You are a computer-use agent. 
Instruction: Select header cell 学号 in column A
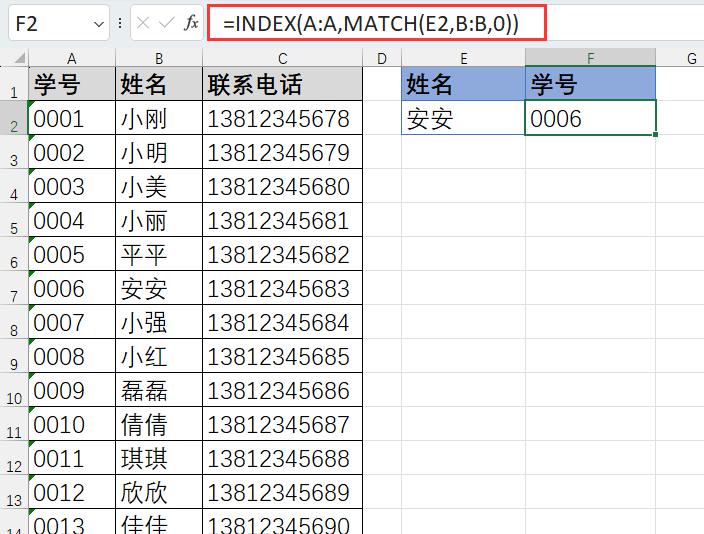click(72, 84)
